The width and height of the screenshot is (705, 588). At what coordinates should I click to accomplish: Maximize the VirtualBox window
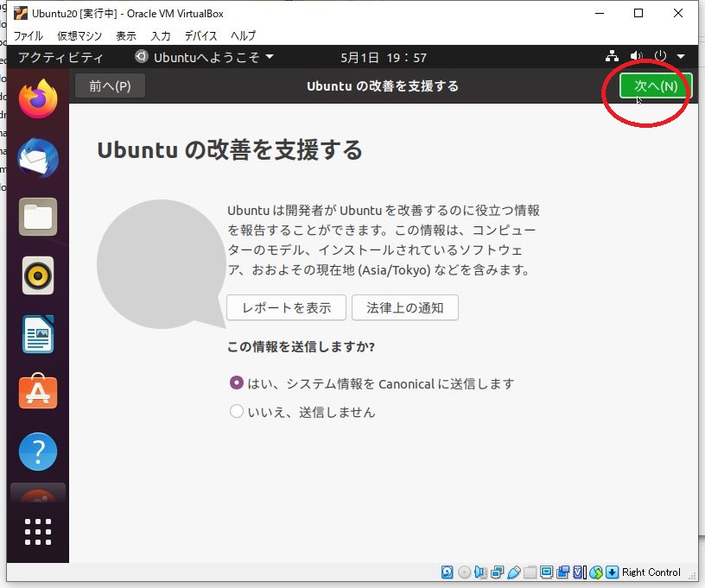click(x=638, y=13)
